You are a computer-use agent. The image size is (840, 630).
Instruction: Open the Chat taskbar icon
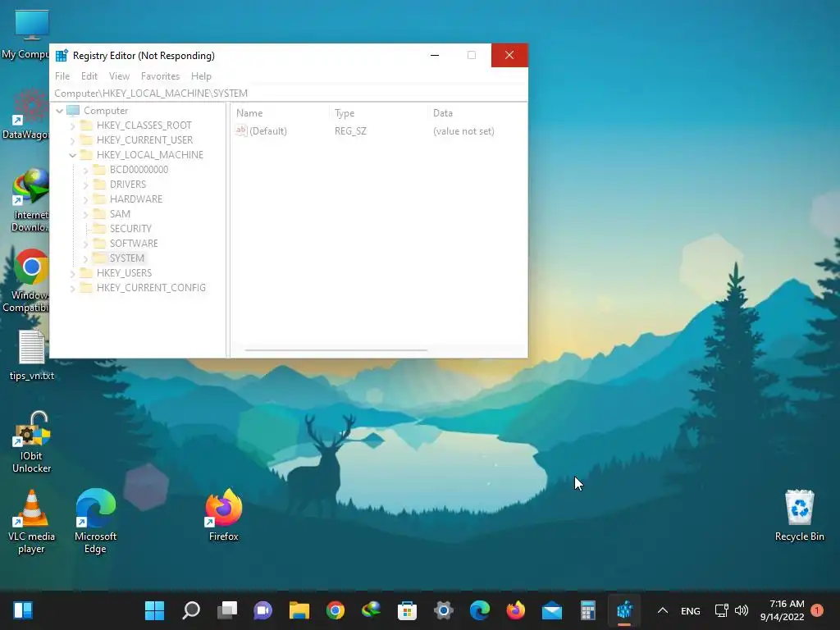pyautogui.click(x=263, y=610)
